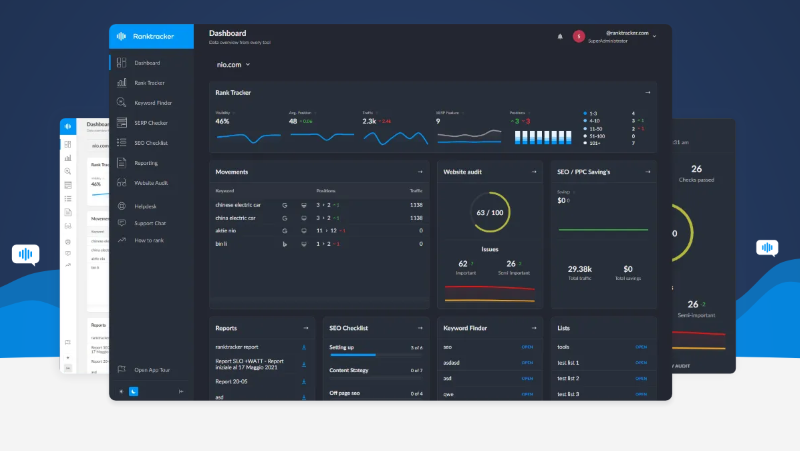This screenshot has height=451, width=800.
Task: Switch to light theme using the sun toggle
Action: click(x=121, y=392)
